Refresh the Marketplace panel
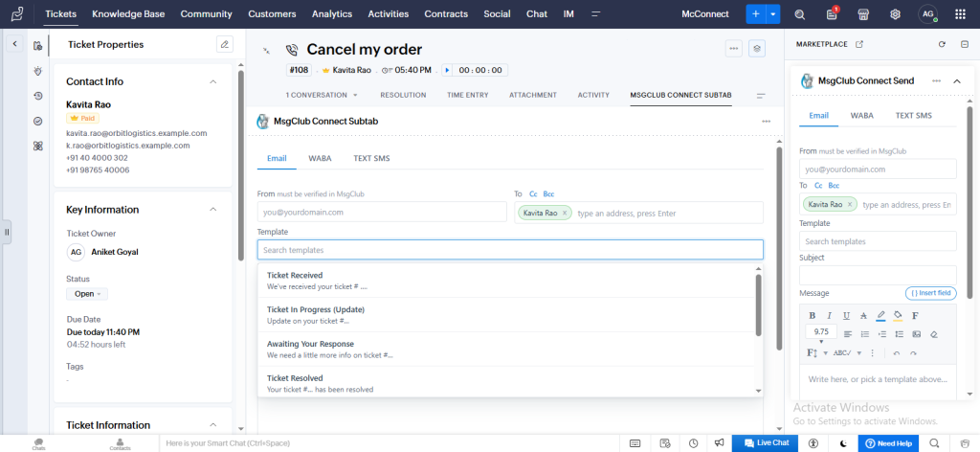 (942, 44)
